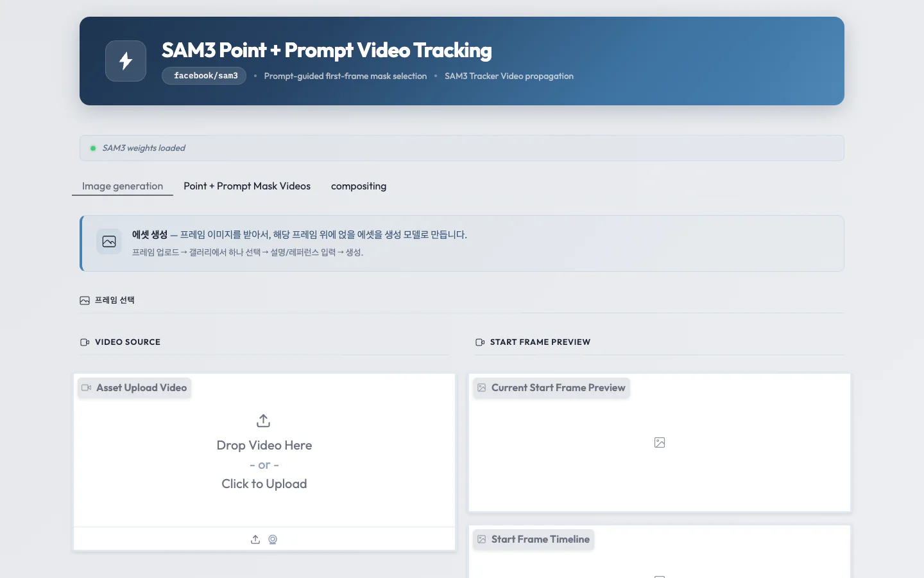Click the upload arrow icon above Drop Video Here
Screen dimensions: 924x578
tap(263, 421)
